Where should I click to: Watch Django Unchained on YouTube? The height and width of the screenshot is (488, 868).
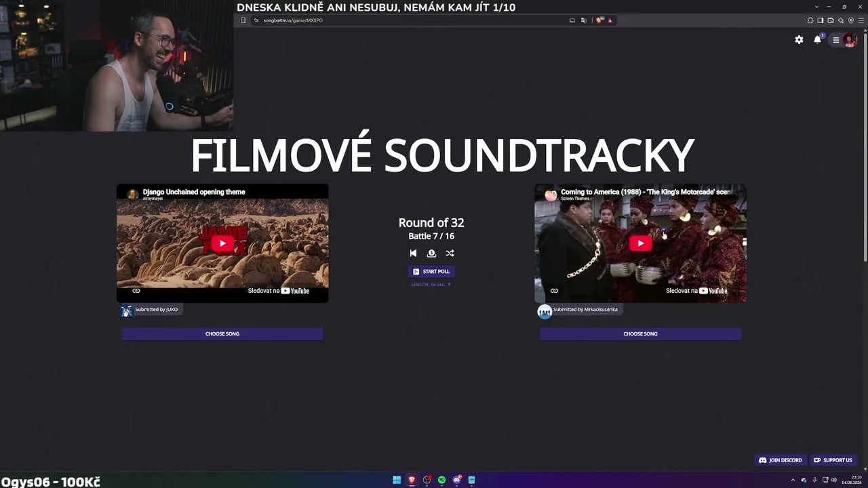pyautogui.click(x=279, y=291)
